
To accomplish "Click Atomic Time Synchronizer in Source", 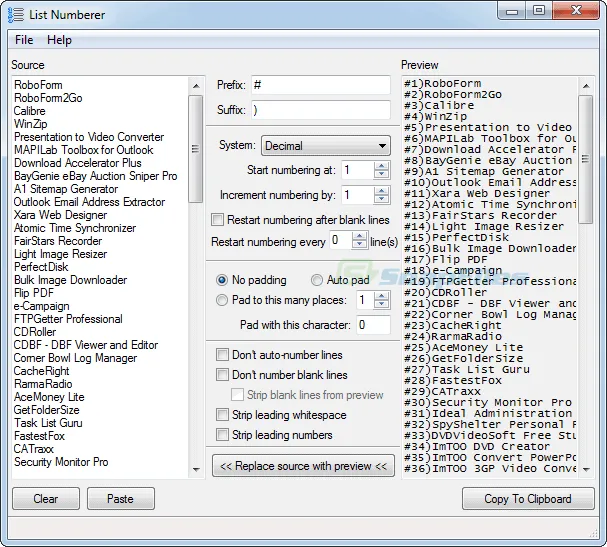I will [75, 228].
